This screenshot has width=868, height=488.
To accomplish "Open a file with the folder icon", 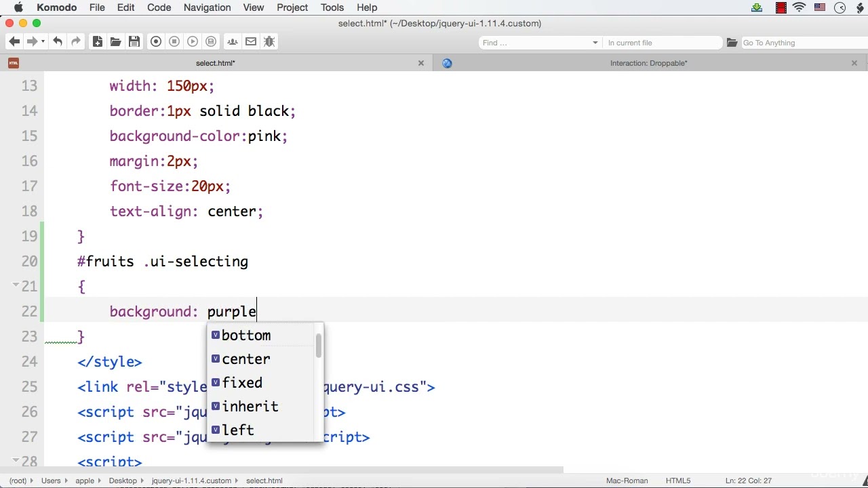I will pos(116,42).
